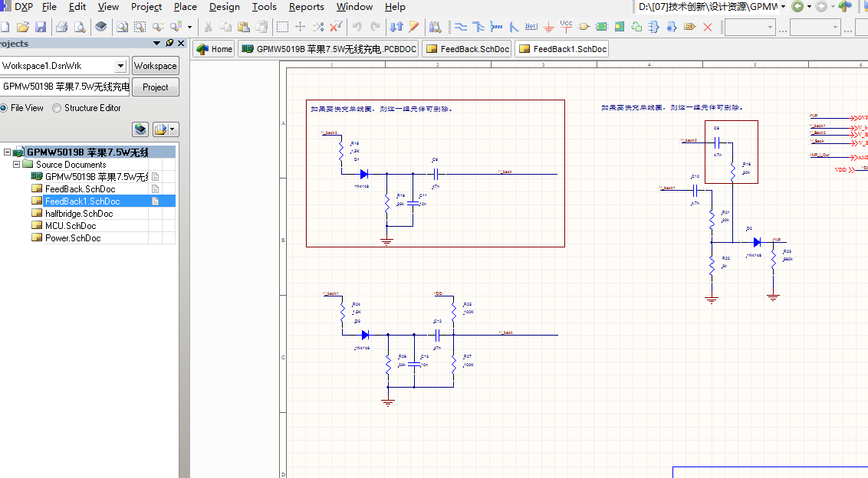Open halfbridge.SchDoc in the project tree
This screenshot has height=478, width=868.
pyautogui.click(x=79, y=214)
